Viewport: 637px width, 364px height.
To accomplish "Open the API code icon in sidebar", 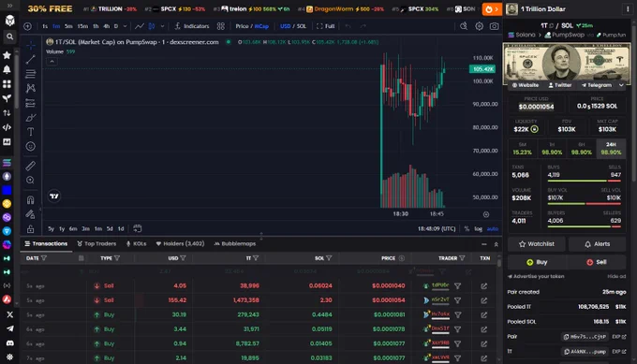I will [x=7, y=127].
